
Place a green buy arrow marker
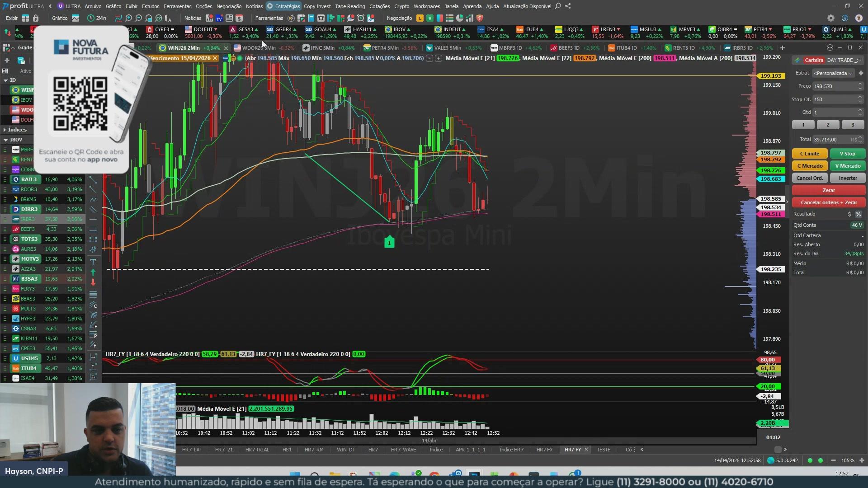pos(93,272)
